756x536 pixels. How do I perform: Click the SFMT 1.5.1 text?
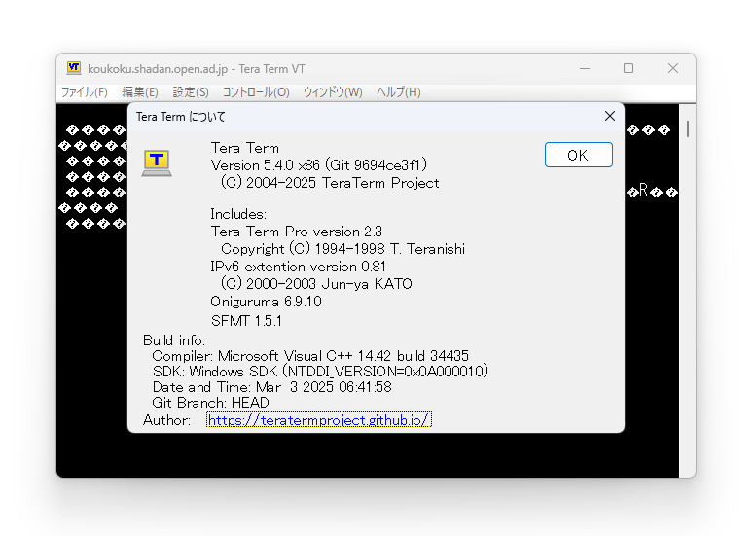[x=246, y=321]
